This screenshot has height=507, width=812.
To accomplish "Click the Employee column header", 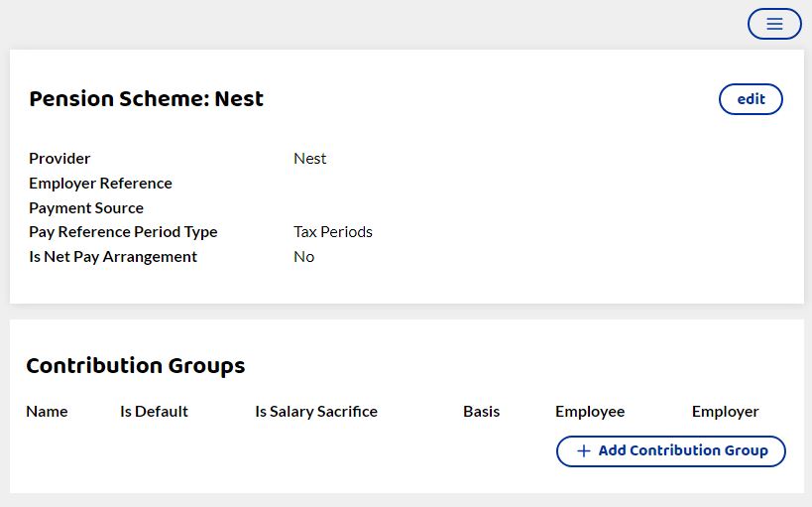I will (x=590, y=412).
